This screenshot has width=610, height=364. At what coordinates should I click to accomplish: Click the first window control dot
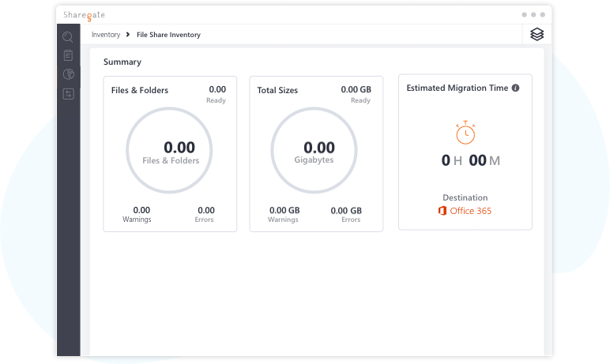(x=525, y=15)
